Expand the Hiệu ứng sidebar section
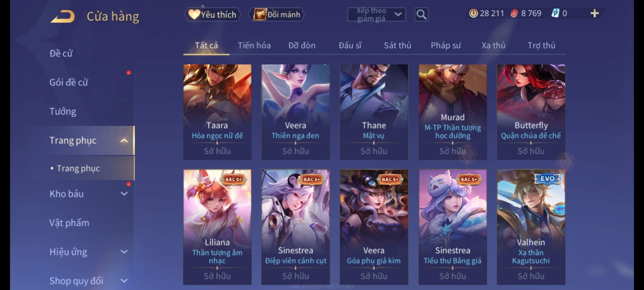644x290 pixels. tap(124, 252)
